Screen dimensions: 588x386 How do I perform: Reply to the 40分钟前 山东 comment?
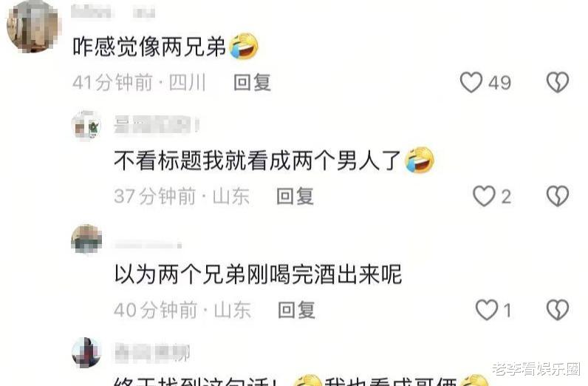(x=296, y=310)
